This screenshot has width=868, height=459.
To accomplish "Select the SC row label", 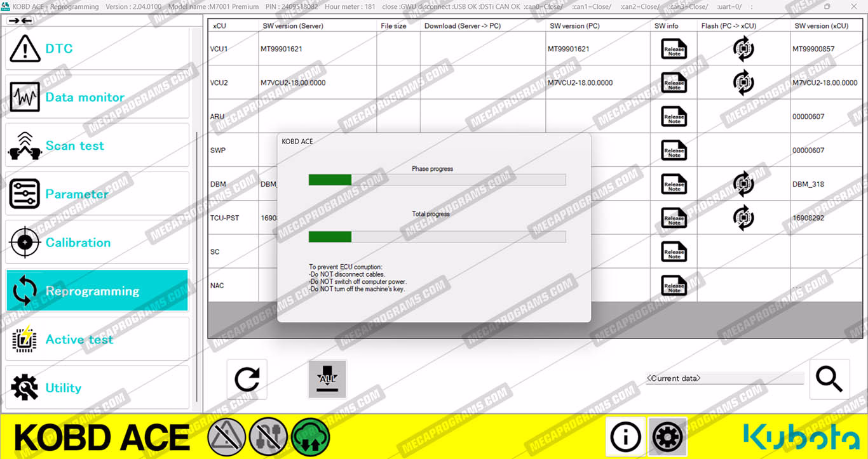I will pyautogui.click(x=215, y=252).
